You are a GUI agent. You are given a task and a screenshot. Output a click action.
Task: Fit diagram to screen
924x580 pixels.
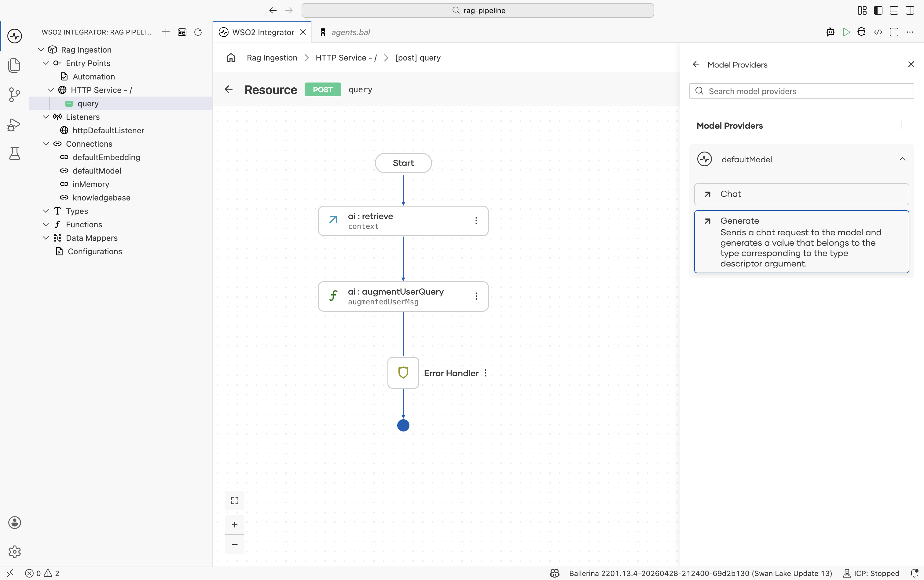pyautogui.click(x=235, y=501)
